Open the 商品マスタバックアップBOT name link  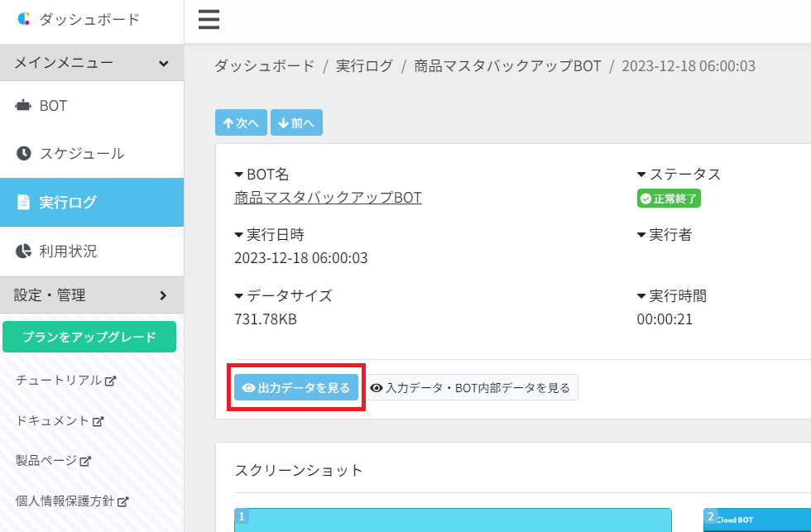pos(328,198)
